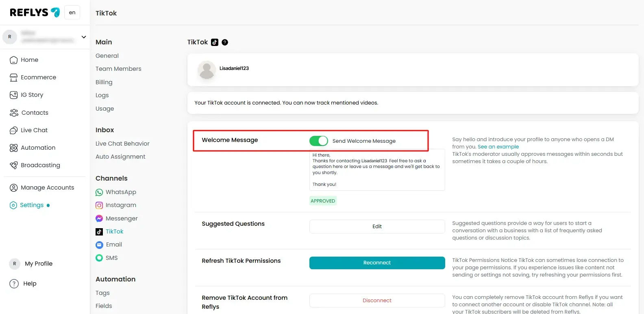Screen dimensions: 644x314
Task: Click the Home icon in sidebar
Action: pos(14,60)
